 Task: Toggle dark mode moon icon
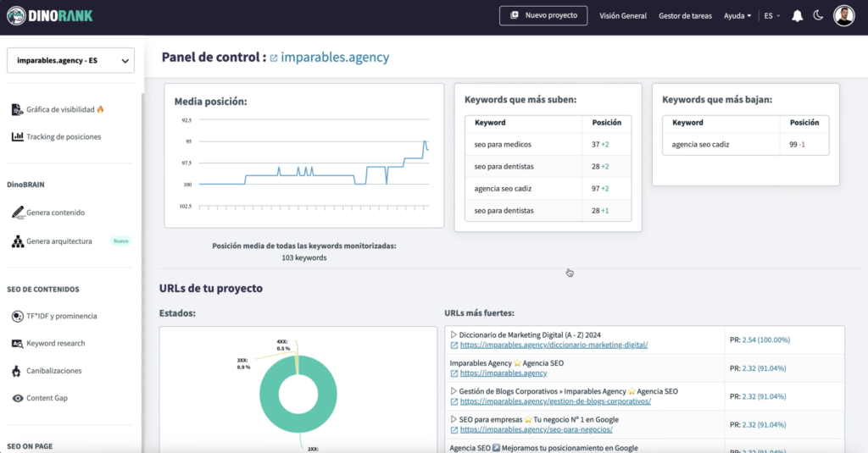tap(818, 15)
